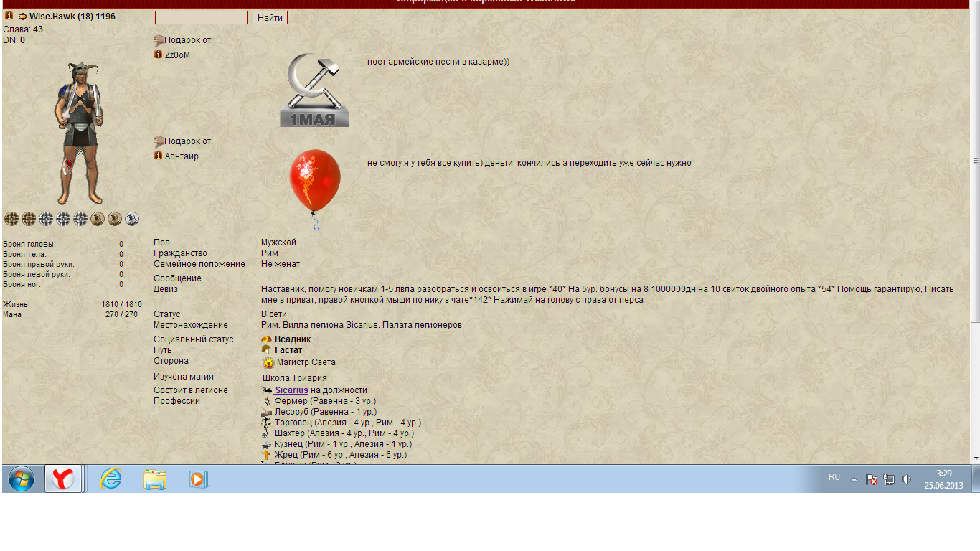Click the Фермер profession icon
This screenshot has width=980, height=551.
pyautogui.click(x=267, y=401)
